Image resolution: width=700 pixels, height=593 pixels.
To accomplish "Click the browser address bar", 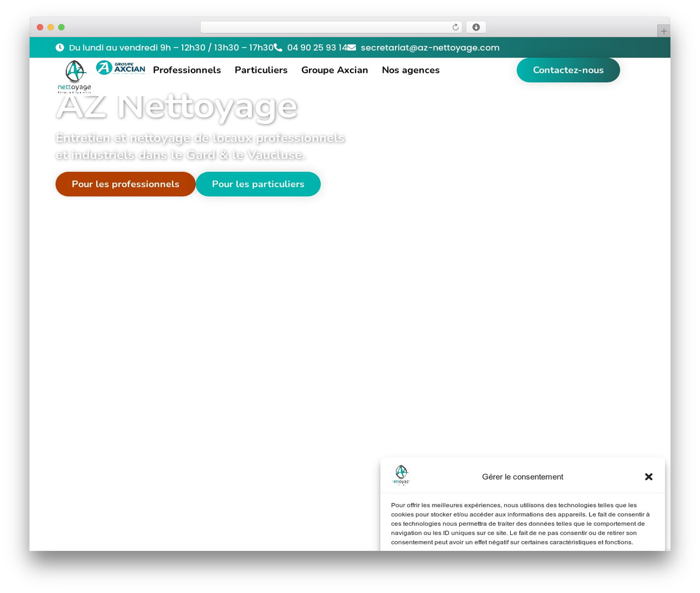I will coord(331,27).
